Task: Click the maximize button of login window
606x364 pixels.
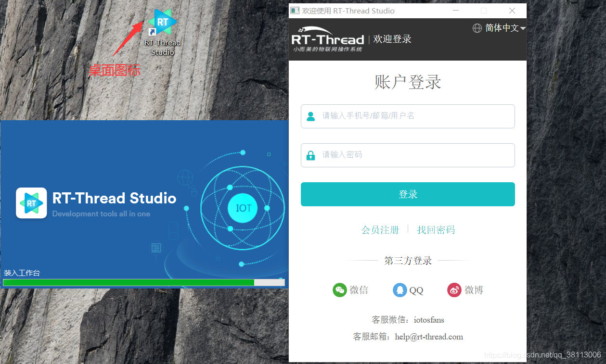Action: point(484,11)
